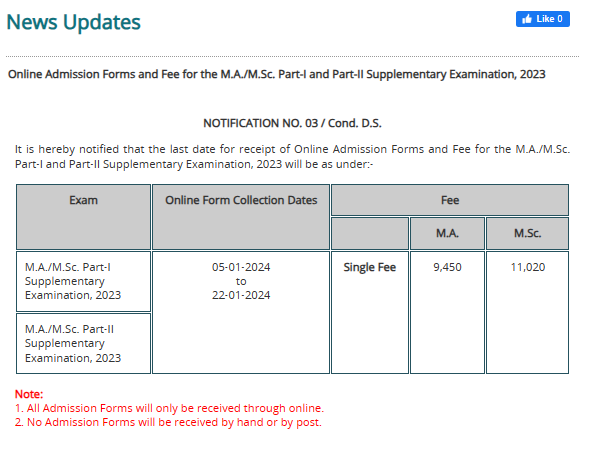This screenshot has height=452, width=591.
Task: Click the News Updates heading
Action: 73,22
